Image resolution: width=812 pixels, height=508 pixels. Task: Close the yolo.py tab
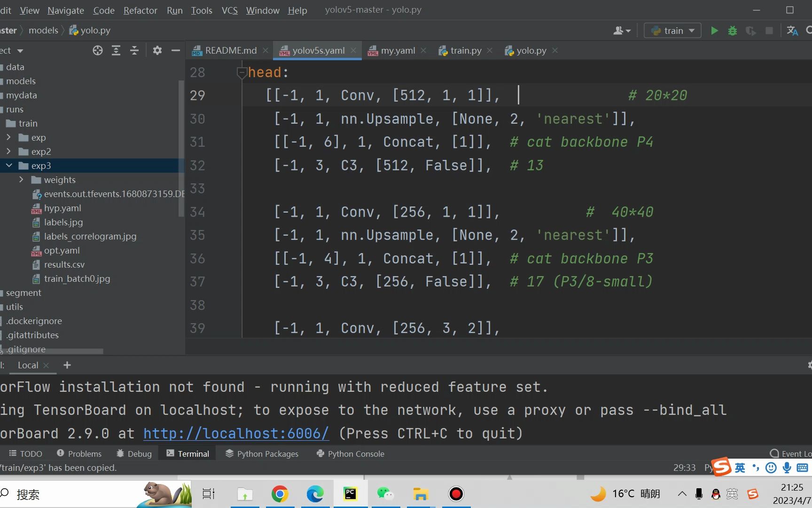pos(555,50)
